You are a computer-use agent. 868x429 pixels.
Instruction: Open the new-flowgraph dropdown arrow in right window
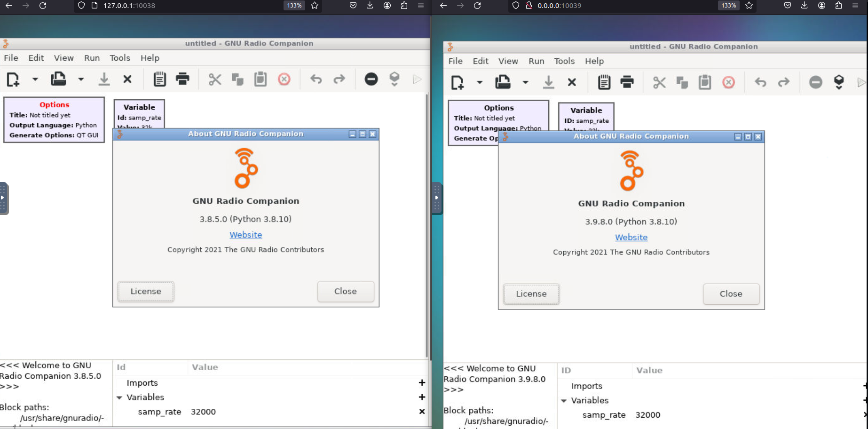pyautogui.click(x=479, y=82)
